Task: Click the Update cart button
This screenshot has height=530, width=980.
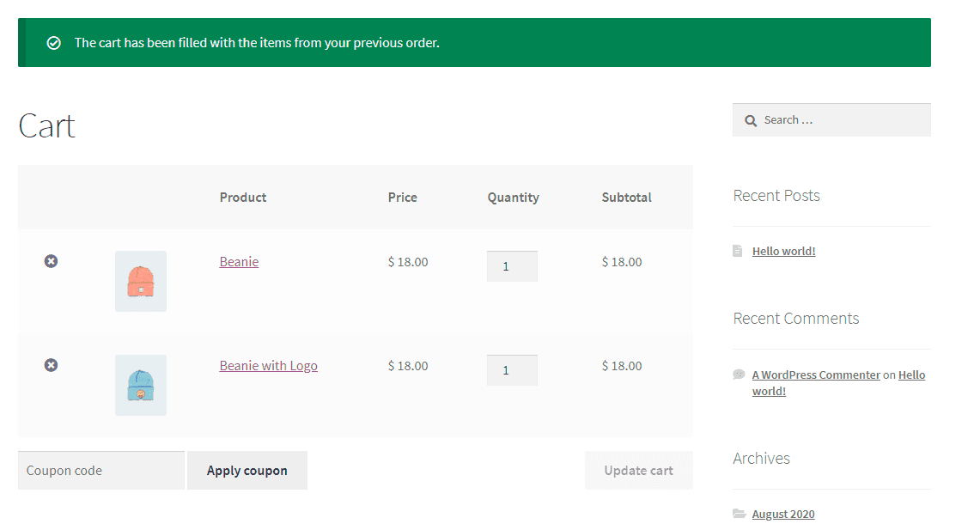Action: (639, 470)
